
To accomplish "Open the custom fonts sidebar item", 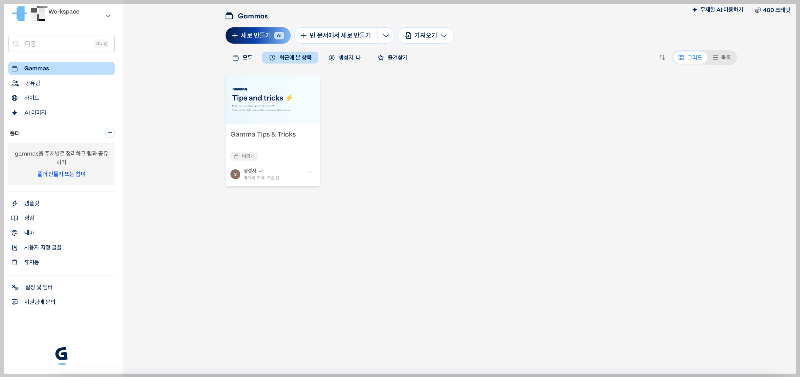I will tap(62, 247).
